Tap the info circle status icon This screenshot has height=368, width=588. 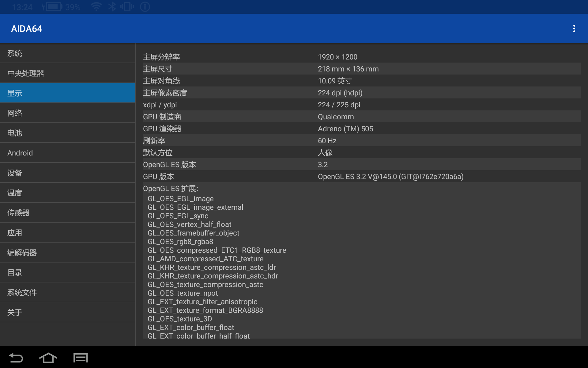(x=145, y=7)
